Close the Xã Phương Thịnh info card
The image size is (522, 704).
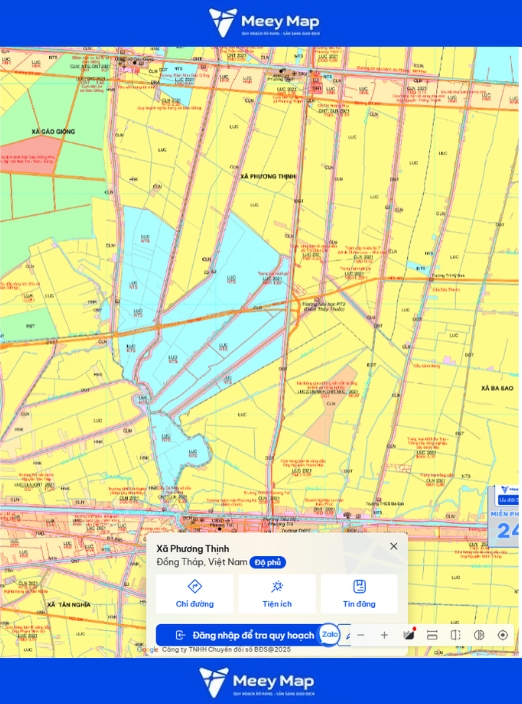point(394,546)
